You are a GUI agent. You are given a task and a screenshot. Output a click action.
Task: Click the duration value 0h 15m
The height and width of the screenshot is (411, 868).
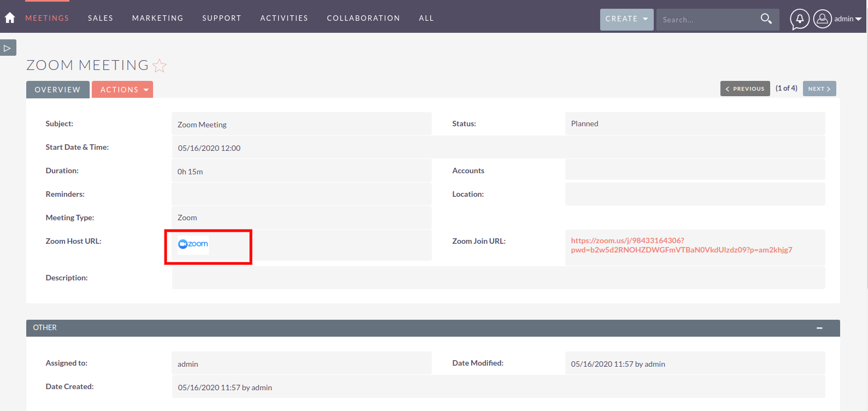pos(190,172)
